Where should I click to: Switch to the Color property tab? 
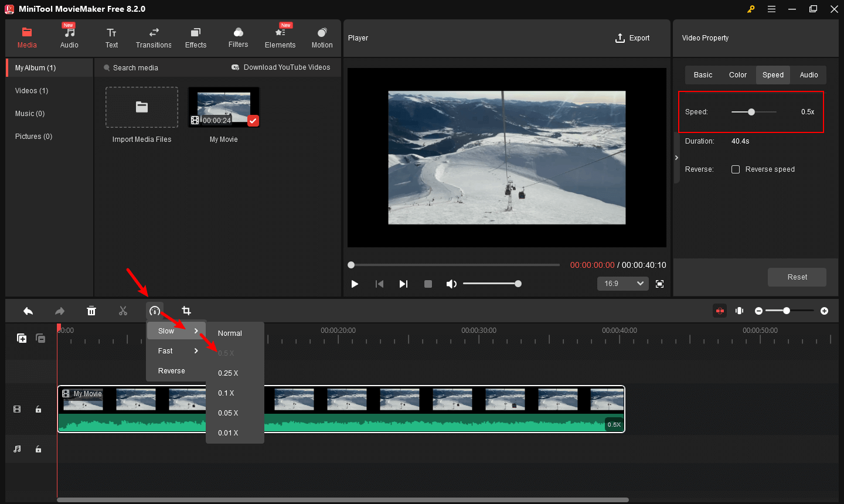click(738, 75)
